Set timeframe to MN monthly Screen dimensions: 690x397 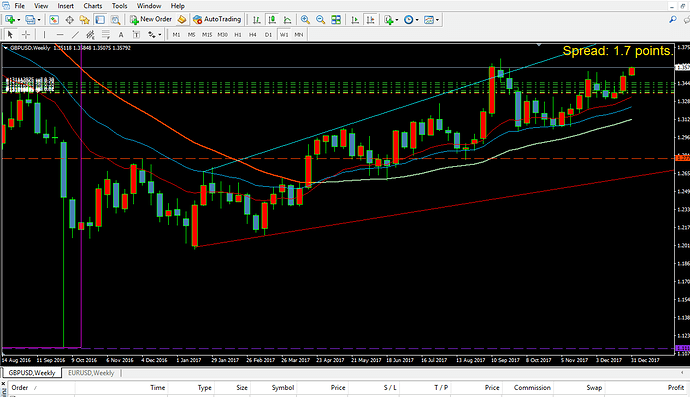[299, 34]
